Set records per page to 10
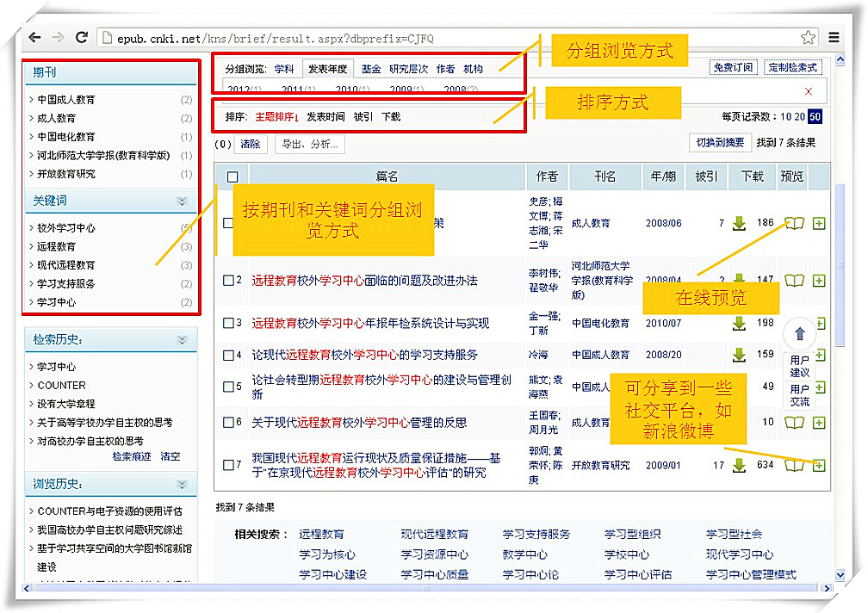This screenshot has width=868, height=613. tap(786, 117)
